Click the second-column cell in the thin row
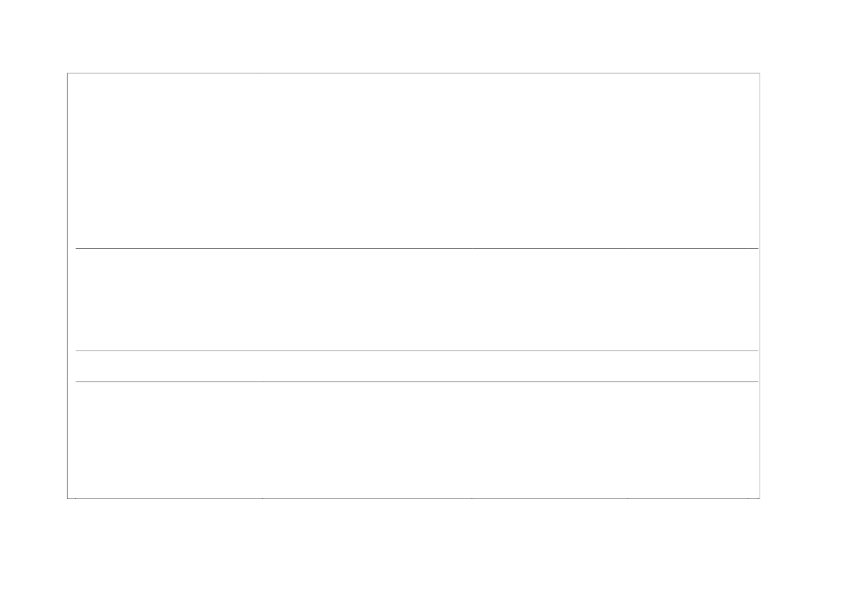Screen dimensions: 868x614 point(368,366)
